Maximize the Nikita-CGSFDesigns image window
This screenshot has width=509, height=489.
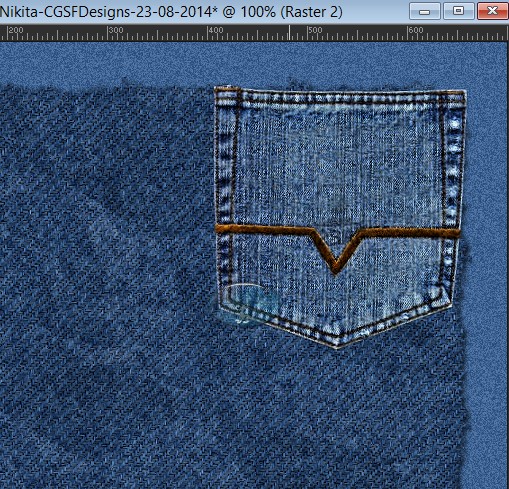458,12
